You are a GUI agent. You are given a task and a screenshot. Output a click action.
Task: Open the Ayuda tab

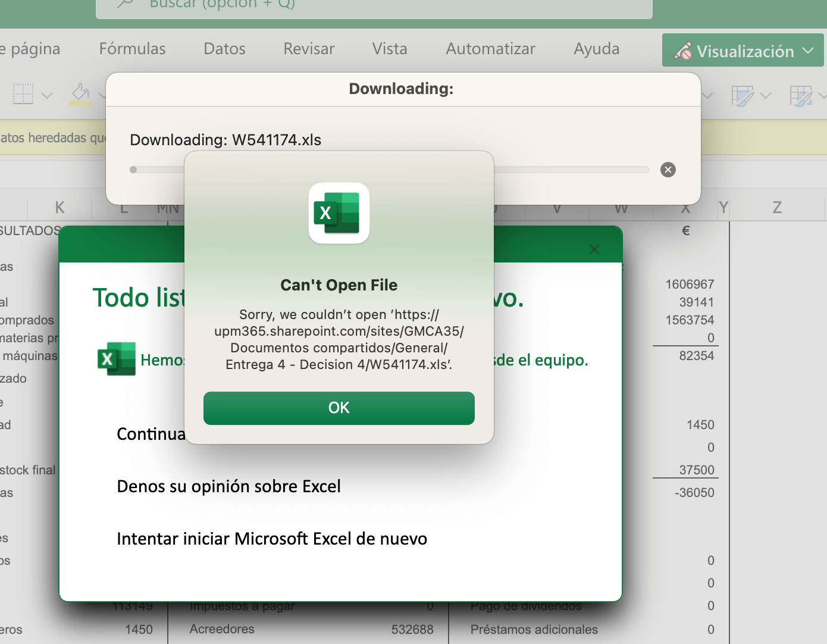pyautogui.click(x=597, y=49)
